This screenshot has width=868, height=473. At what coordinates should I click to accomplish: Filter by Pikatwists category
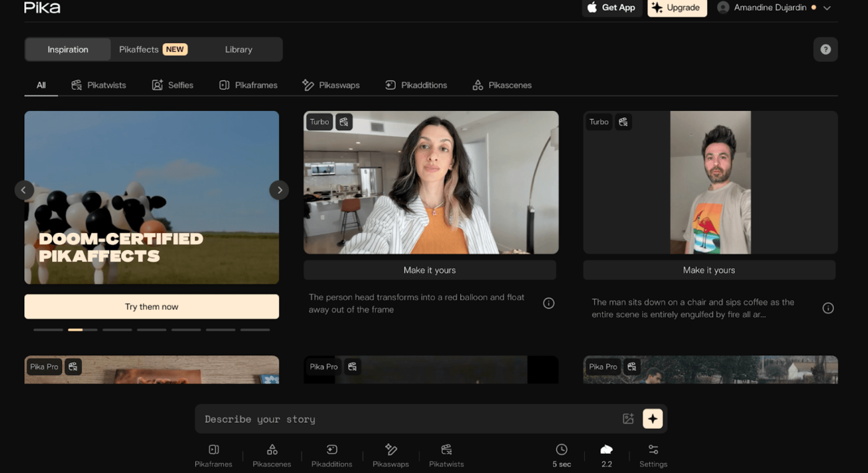tap(99, 85)
